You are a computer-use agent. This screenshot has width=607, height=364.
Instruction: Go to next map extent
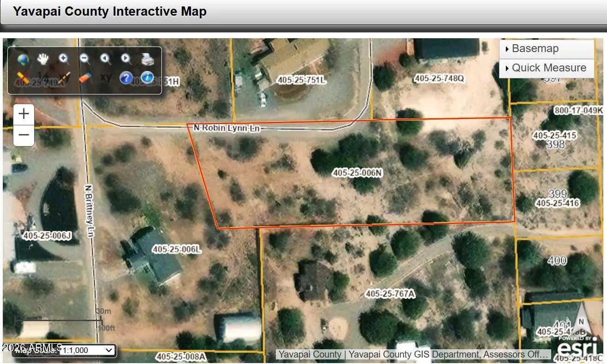126,59
